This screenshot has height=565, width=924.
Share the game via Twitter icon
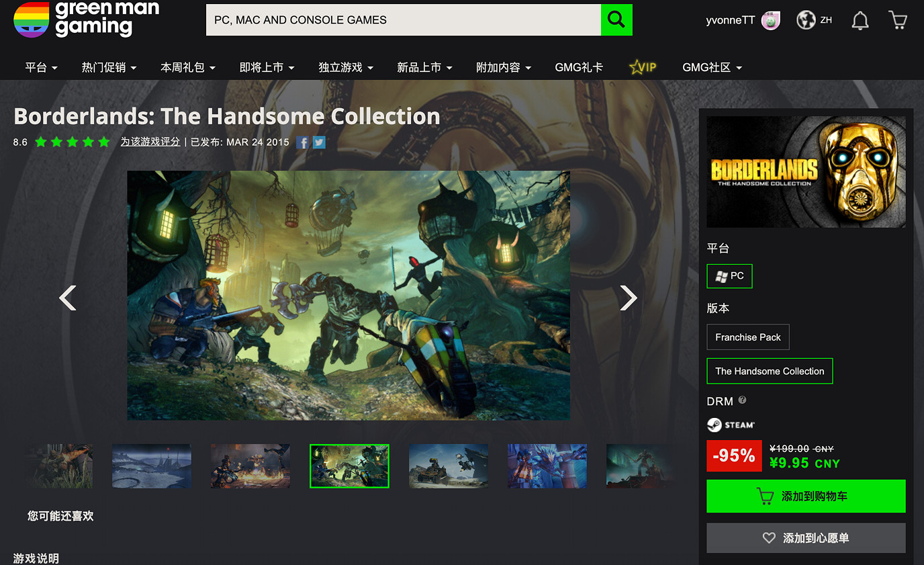tap(319, 142)
